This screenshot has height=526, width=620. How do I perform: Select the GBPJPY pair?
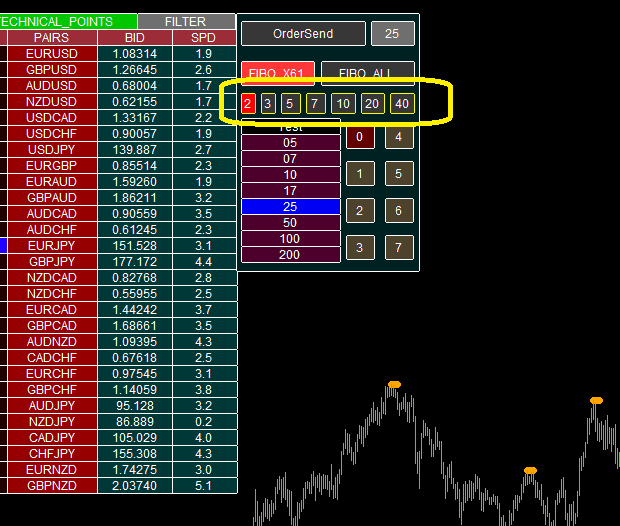[52, 262]
